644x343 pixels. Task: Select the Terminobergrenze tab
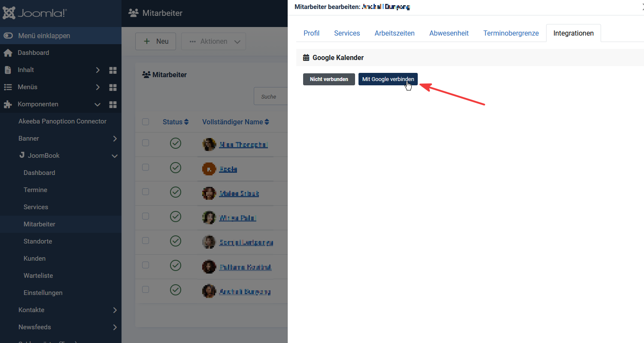511,33
